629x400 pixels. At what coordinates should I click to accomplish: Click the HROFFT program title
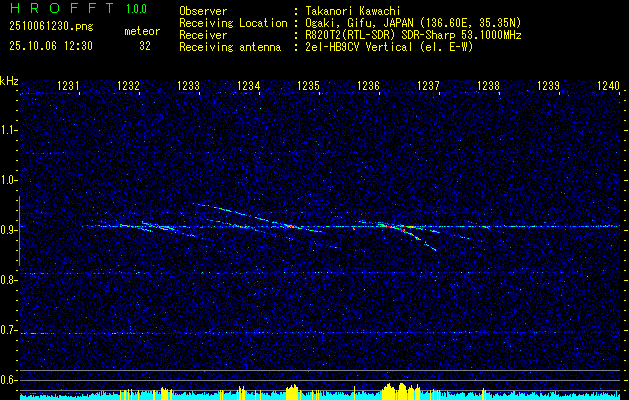[62, 8]
